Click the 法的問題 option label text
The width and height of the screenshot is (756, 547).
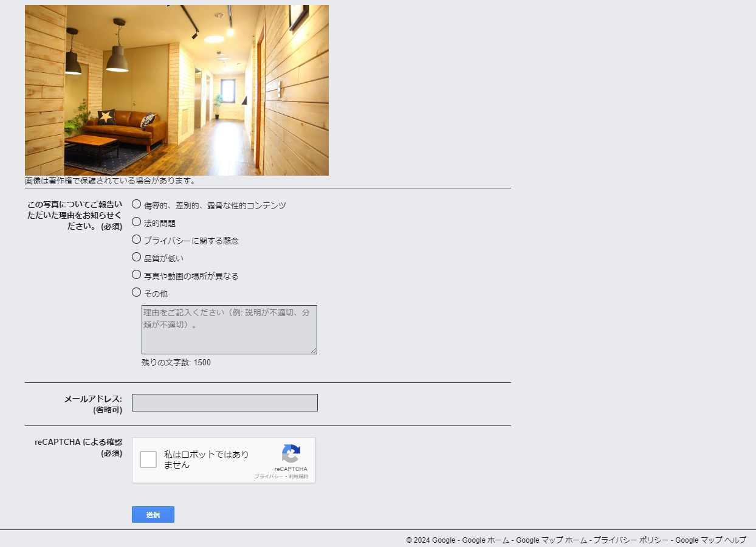pyautogui.click(x=160, y=224)
